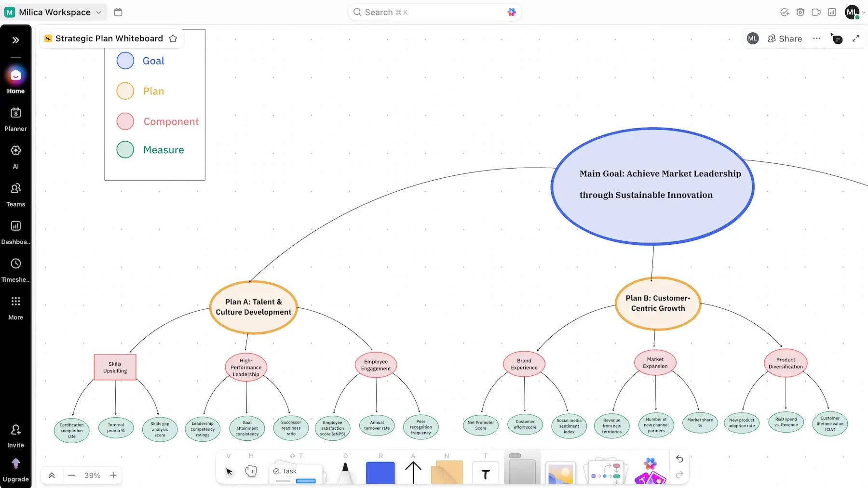Select the Skills Upskilling rectangle node
868x488 pixels.
115,368
